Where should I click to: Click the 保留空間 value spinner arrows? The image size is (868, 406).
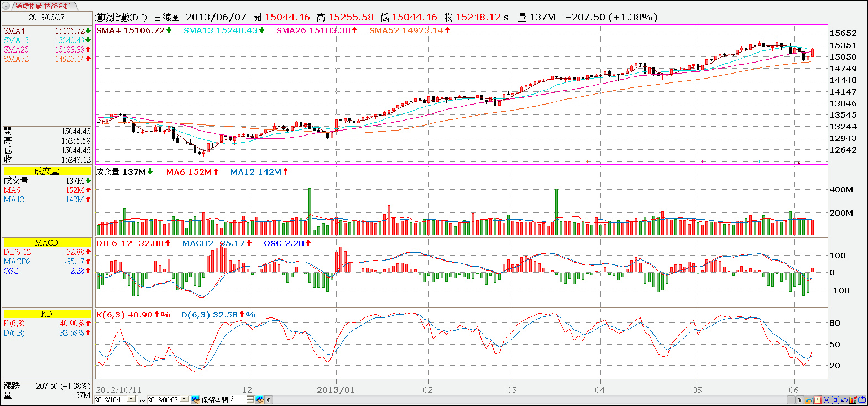pyautogui.click(x=250, y=399)
